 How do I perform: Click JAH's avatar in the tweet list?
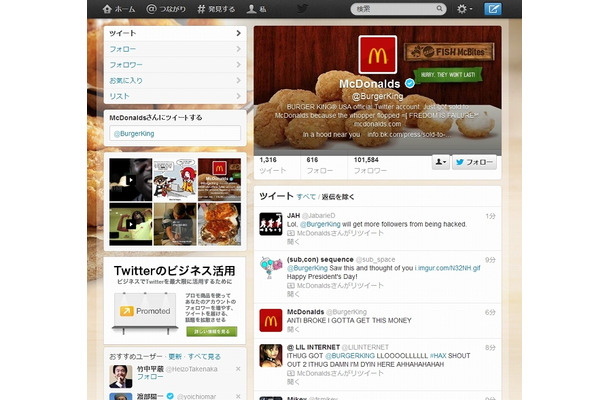(271, 224)
